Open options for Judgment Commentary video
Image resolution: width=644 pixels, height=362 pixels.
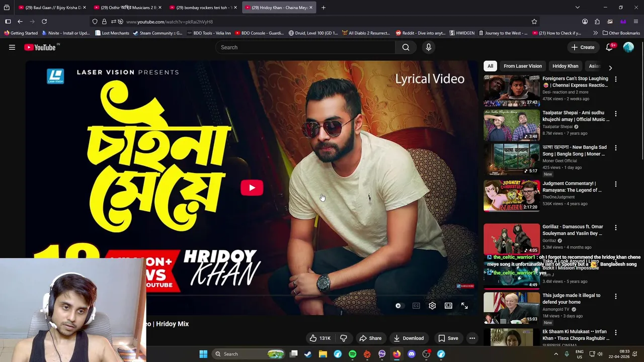click(x=615, y=184)
